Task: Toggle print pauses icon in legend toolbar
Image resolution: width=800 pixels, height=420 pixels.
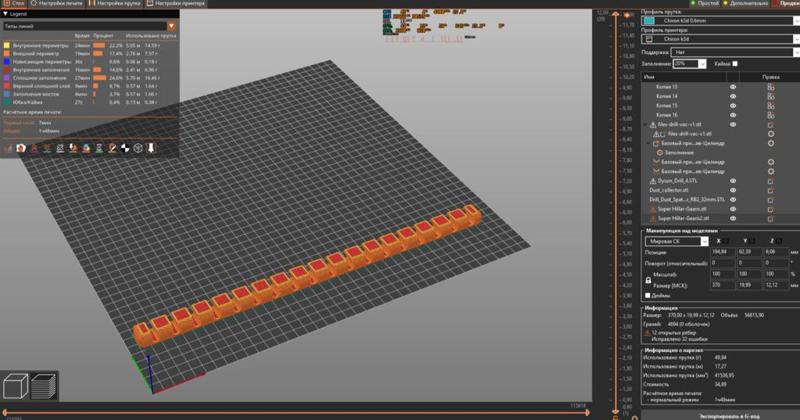Action: 99,149
